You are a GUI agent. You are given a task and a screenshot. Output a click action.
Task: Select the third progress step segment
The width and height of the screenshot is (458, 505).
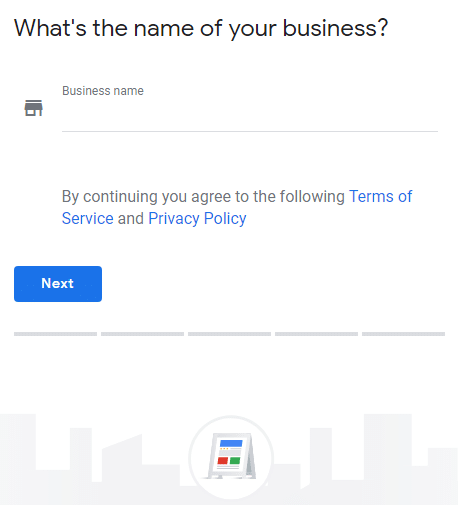(x=229, y=334)
